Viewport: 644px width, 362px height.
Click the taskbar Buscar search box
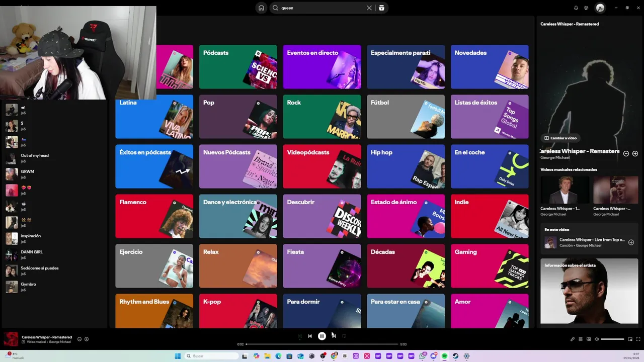point(211,356)
